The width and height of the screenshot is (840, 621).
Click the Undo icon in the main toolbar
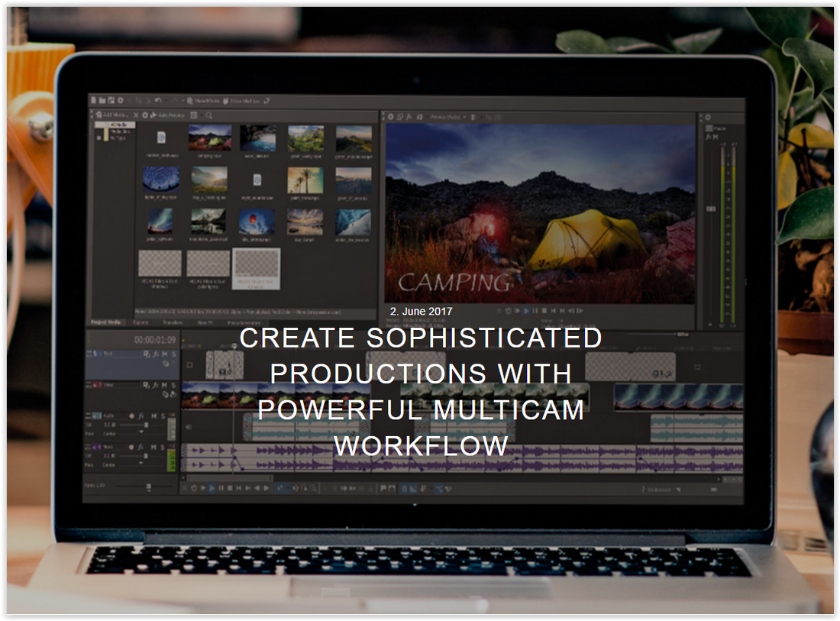click(x=158, y=101)
